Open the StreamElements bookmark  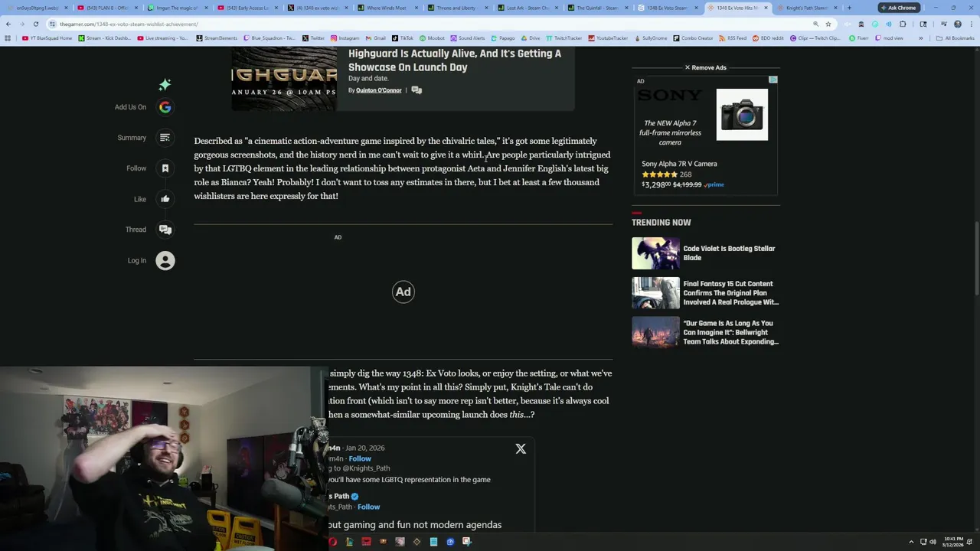[x=217, y=37]
